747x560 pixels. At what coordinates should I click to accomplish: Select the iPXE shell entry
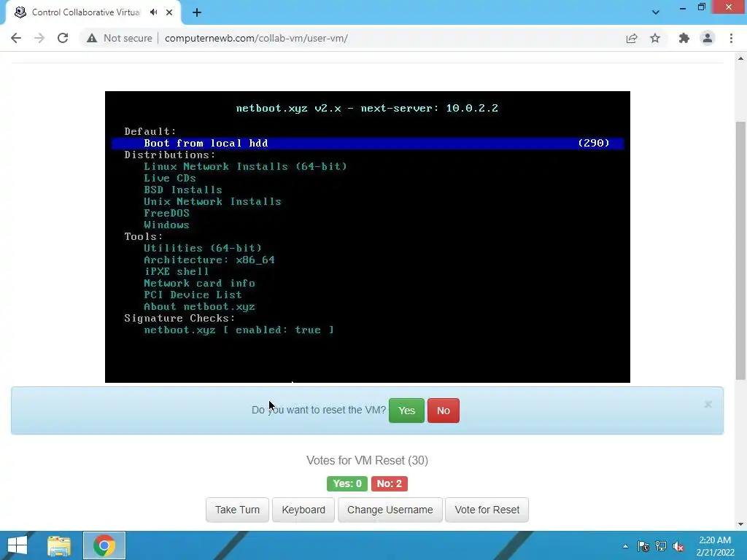click(177, 271)
